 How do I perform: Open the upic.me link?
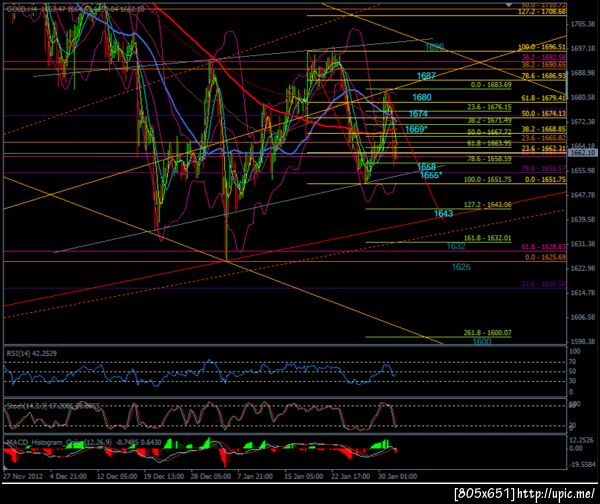point(556,493)
